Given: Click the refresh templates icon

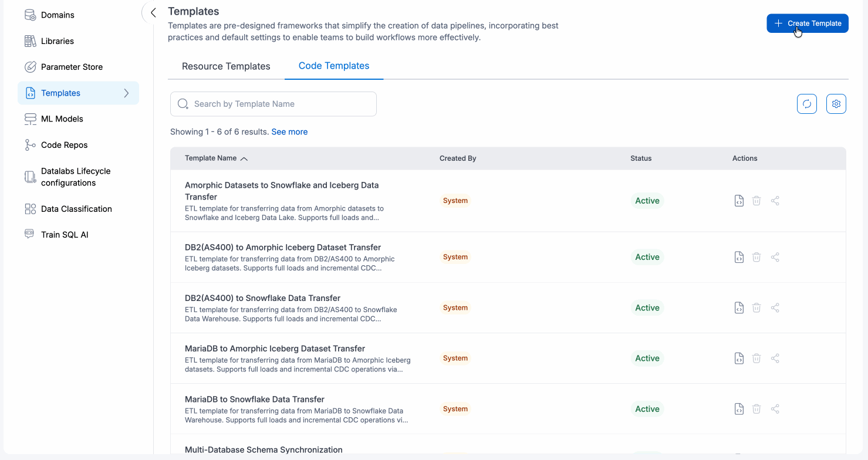Looking at the screenshot, I should [807, 104].
